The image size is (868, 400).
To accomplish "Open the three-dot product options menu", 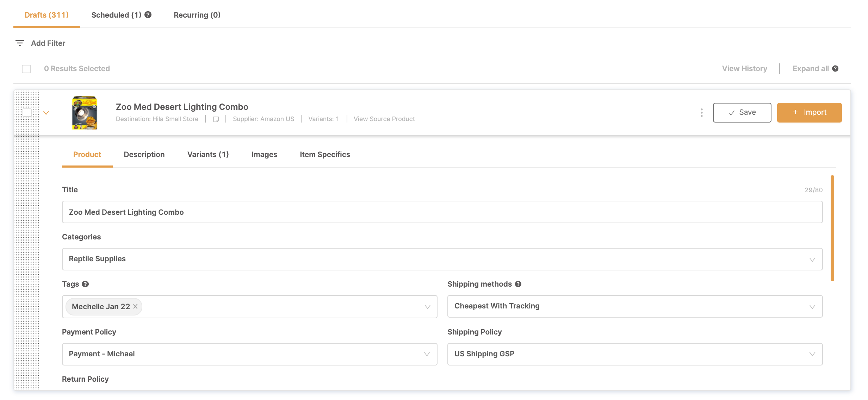I will pyautogui.click(x=702, y=113).
